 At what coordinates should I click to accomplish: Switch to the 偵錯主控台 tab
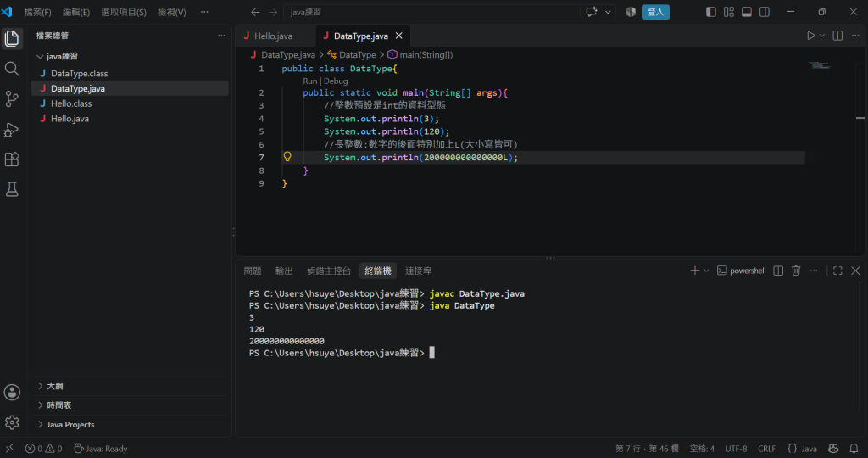tap(329, 271)
